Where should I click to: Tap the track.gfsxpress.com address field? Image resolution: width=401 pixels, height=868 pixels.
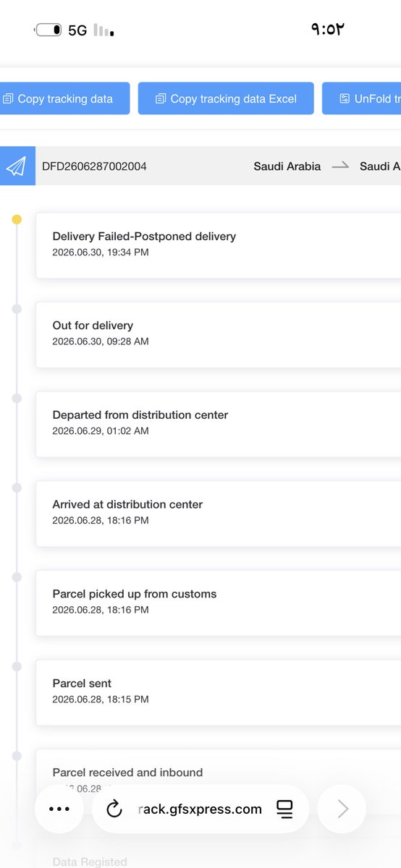coord(200,809)
